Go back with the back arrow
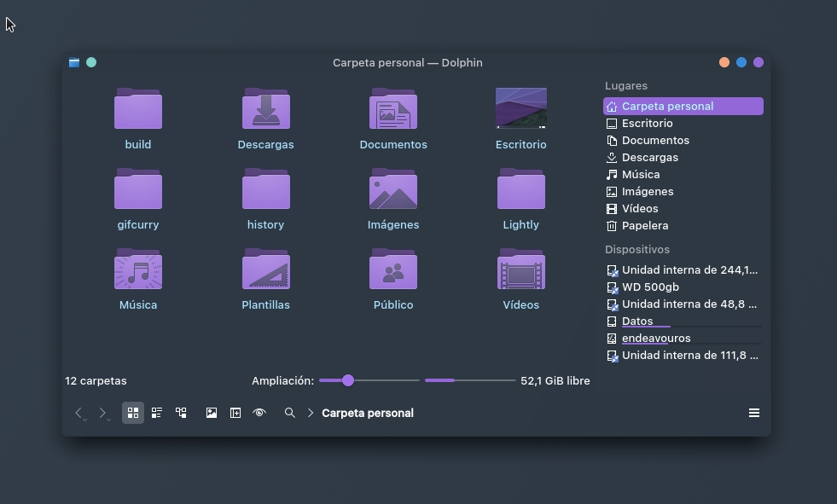This screenshot has width=837, height=504. point(79,413)
